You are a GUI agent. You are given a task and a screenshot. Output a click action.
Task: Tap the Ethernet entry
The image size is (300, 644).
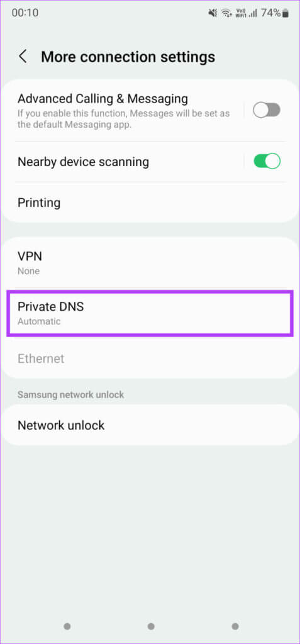pyautogui.click(x=150, y=358)
